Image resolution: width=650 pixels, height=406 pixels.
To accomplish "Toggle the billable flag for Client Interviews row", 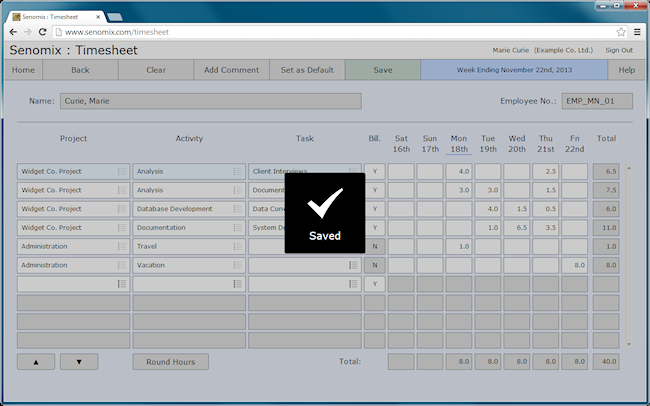I will coord(375,171).
